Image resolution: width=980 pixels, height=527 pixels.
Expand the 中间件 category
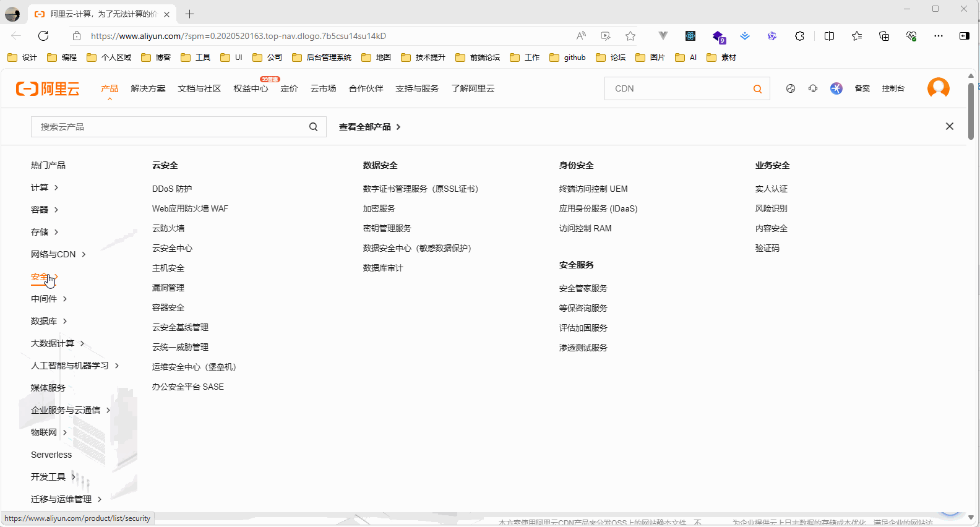[x=49, y=299]
